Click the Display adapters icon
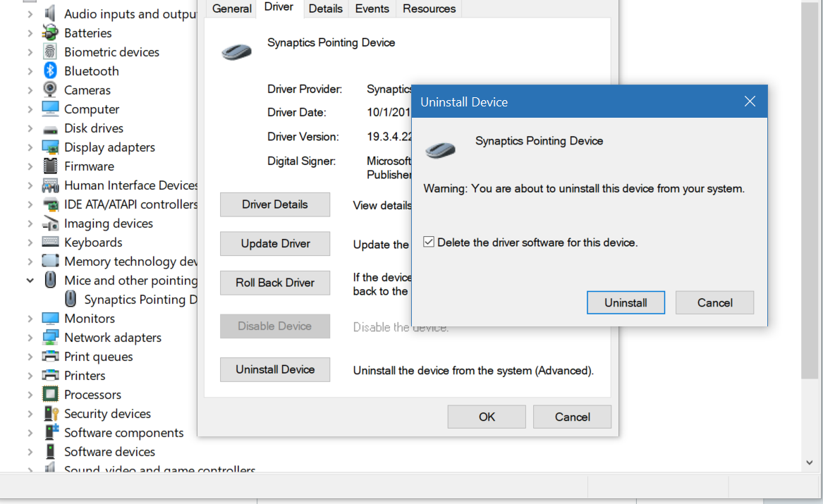 pyautogui.click(x=50, y=147)
